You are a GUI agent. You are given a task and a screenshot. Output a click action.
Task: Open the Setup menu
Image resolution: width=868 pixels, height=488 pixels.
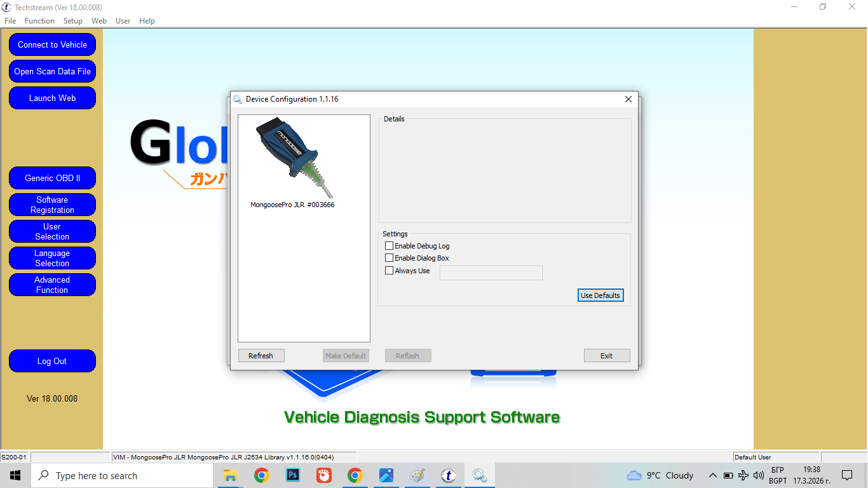pos(73,21)
